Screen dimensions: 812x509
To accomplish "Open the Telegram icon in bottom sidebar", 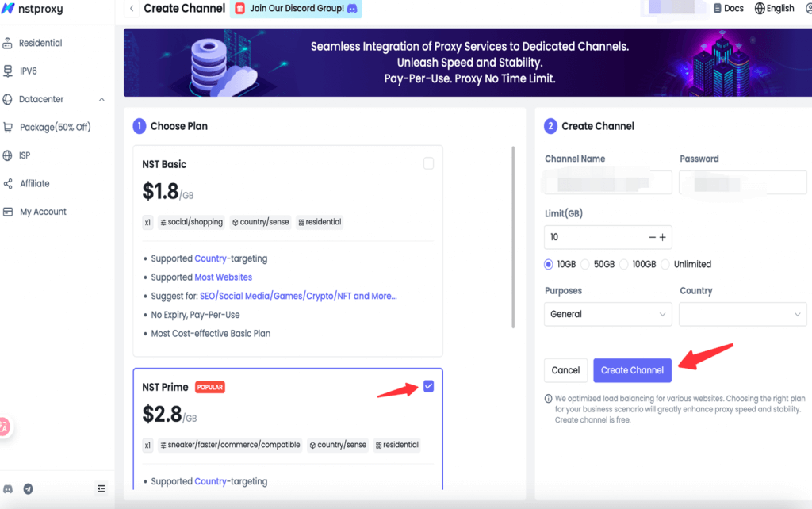I will (29, 489).
